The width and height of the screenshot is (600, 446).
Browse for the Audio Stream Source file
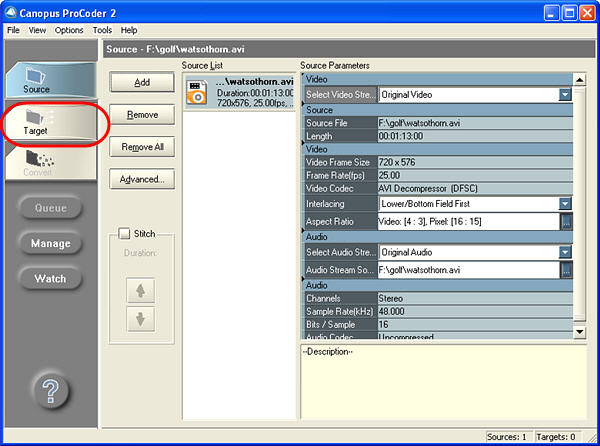click(566, 270)
